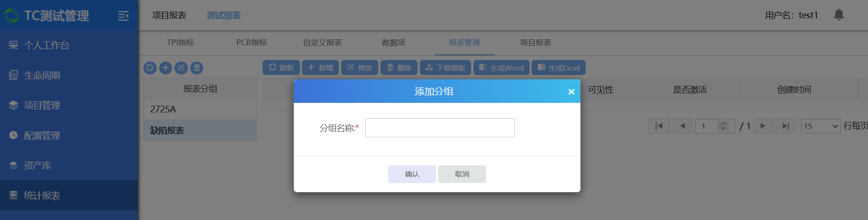Select the 自定义报表 tab

pyautogui.click(x=323, y=42)
